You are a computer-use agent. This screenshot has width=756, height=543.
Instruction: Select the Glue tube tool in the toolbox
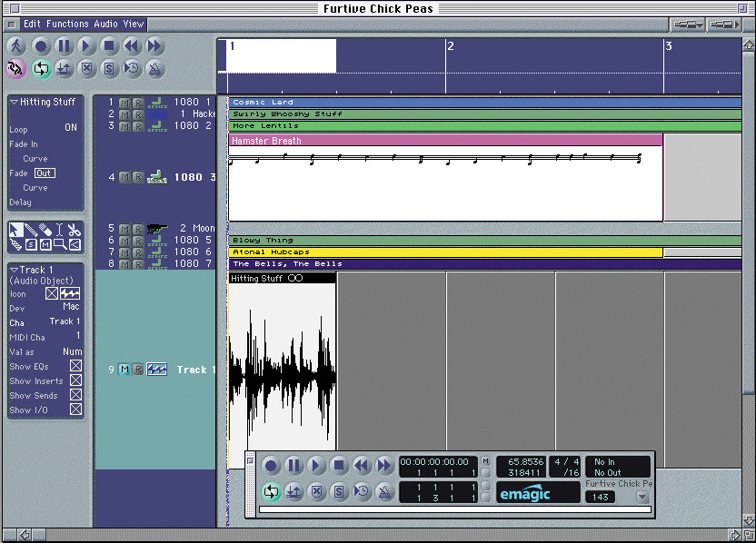click(x=16, y=244)
